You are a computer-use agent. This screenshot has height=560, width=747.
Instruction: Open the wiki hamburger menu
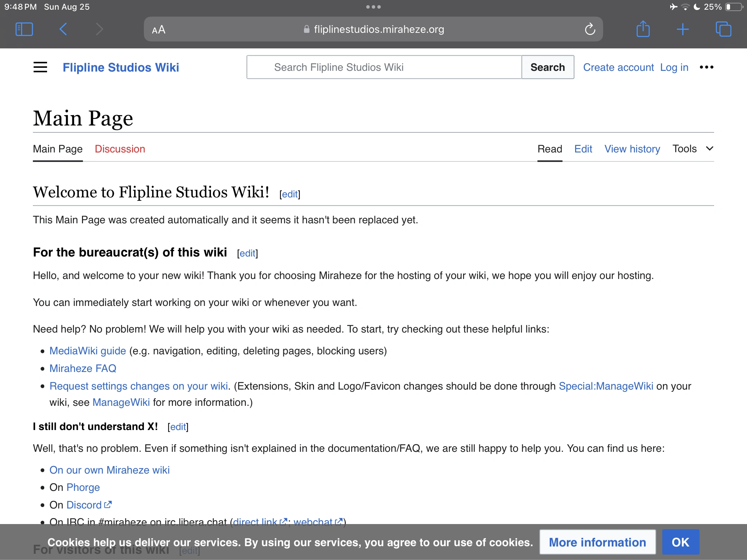(40, 67)
